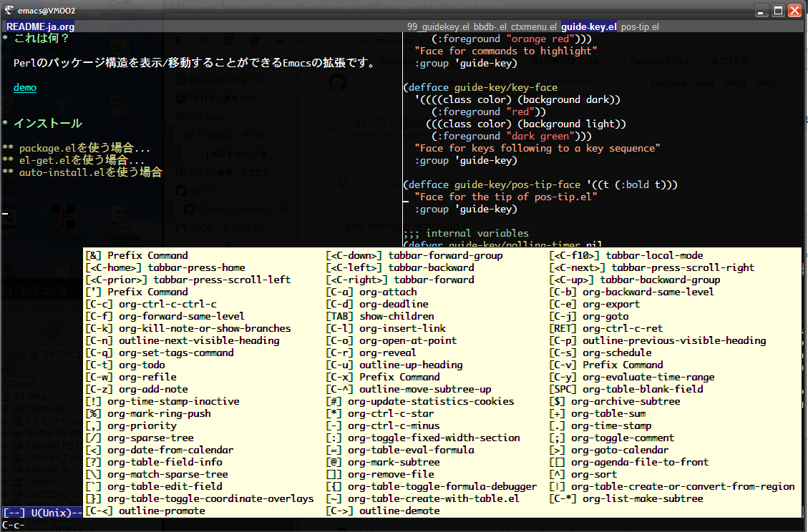Click '[$] org-archive-subtree' entry
Image resolution: width=808 pixels, height=532 pixels.
point(614,401)
